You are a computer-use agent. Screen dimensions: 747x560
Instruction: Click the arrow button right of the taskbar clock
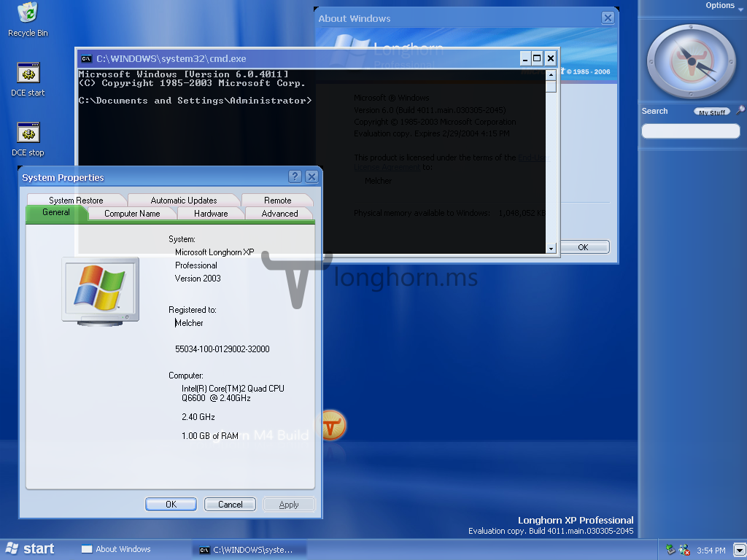point(740,550)
